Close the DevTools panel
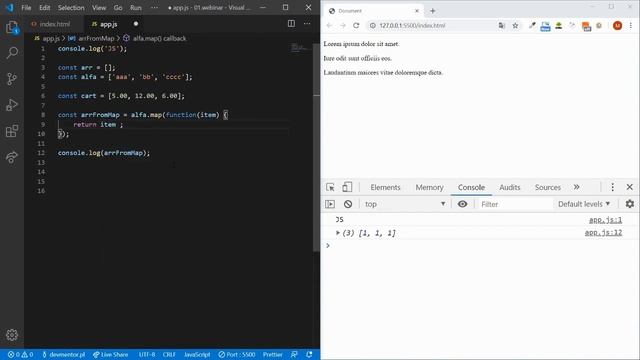The height and width of the screenshot is (360, 640). [x=630, y=187]
